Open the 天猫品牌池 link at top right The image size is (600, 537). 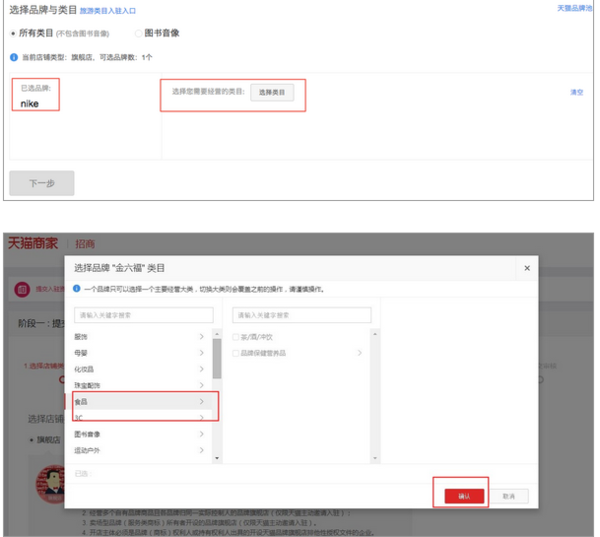click(x=574, y=8)
